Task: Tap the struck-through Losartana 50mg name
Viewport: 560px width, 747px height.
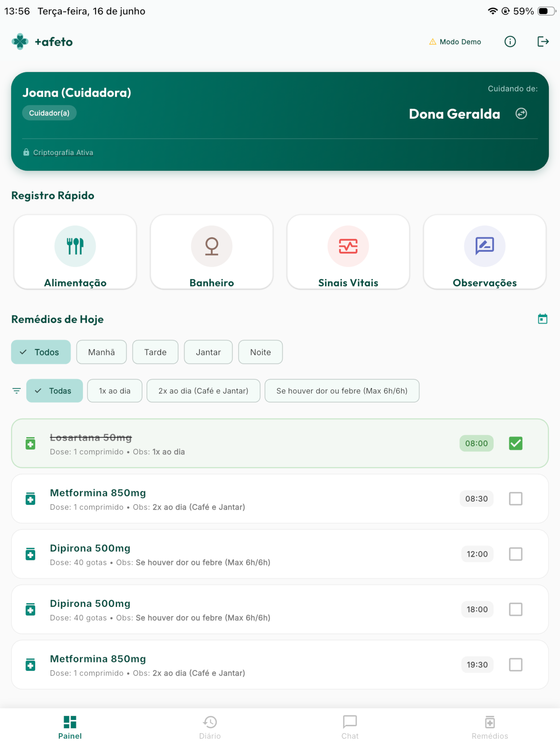Action: pyautogui.click(x=91, y=437)
